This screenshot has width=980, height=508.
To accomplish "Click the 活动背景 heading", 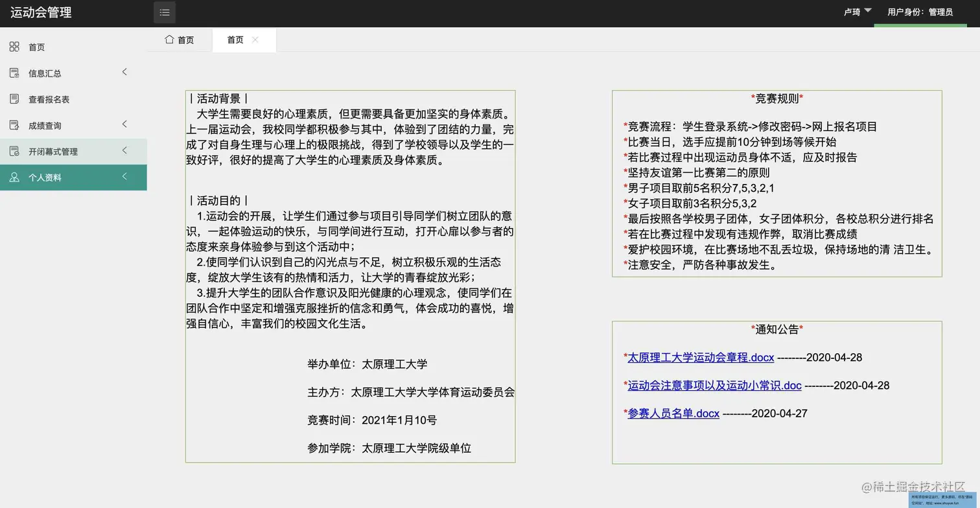I will pos(218,98).
